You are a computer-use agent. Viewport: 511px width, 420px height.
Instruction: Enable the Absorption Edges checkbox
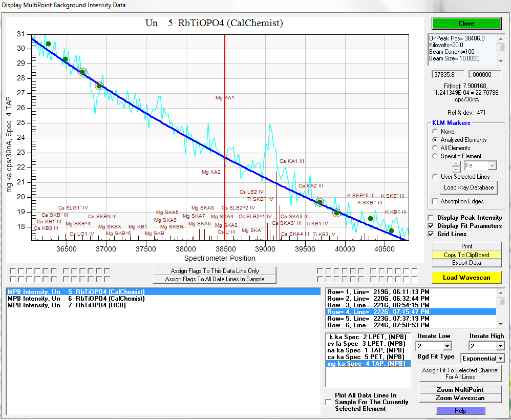[x=436, y=201]
